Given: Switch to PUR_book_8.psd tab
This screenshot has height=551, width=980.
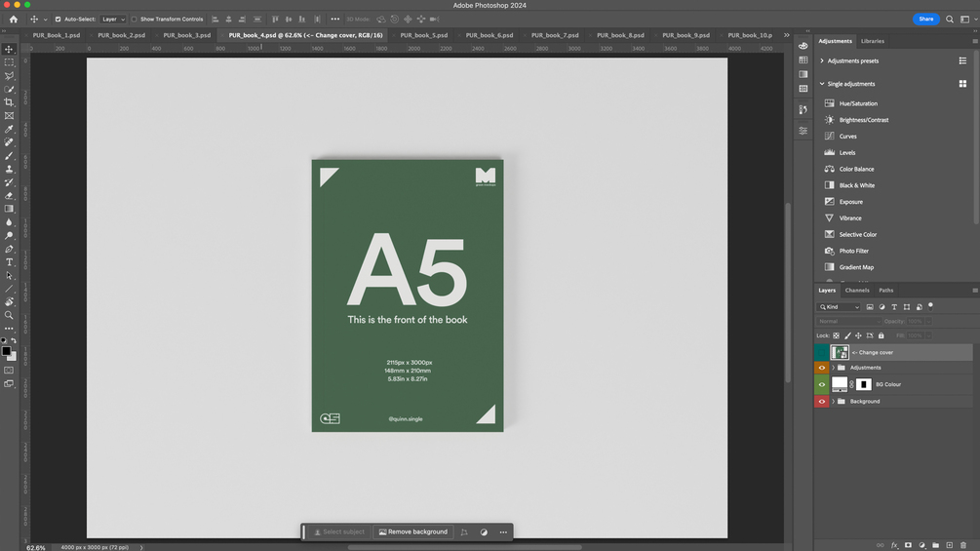Looking at the screenshot, I should [x=620, y=36].
